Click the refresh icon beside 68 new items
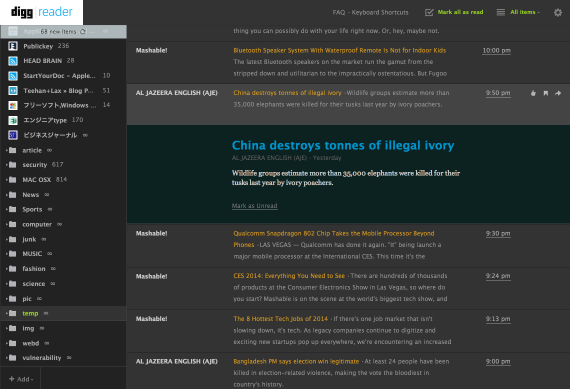 (x=83, y=32)
